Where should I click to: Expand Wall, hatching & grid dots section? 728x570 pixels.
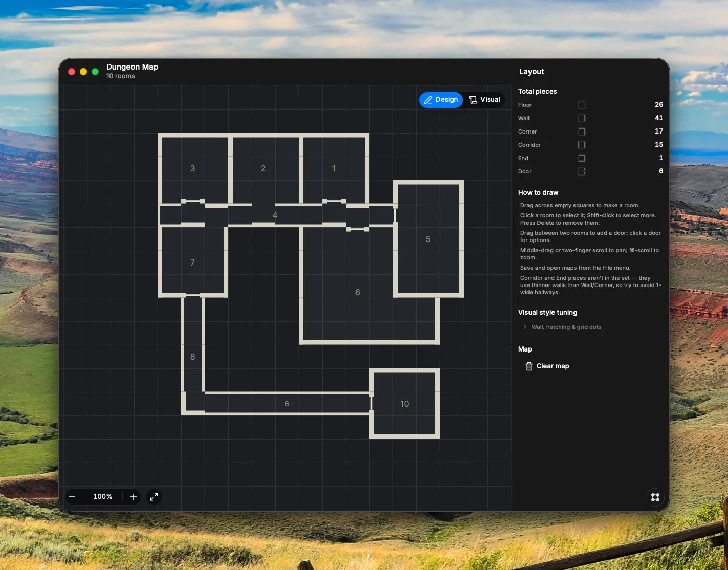pyautogui.click(x=562, y=327)
